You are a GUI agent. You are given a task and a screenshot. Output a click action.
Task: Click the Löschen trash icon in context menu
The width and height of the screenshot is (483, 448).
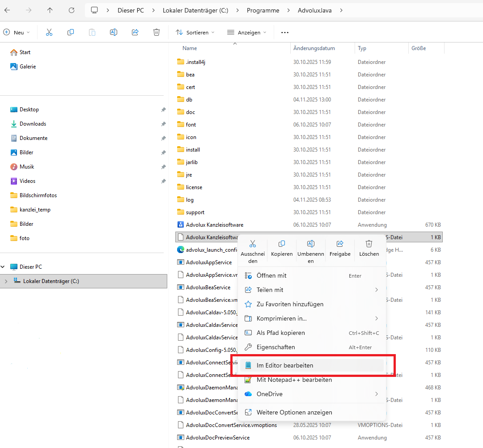click(x=369, y=244)
